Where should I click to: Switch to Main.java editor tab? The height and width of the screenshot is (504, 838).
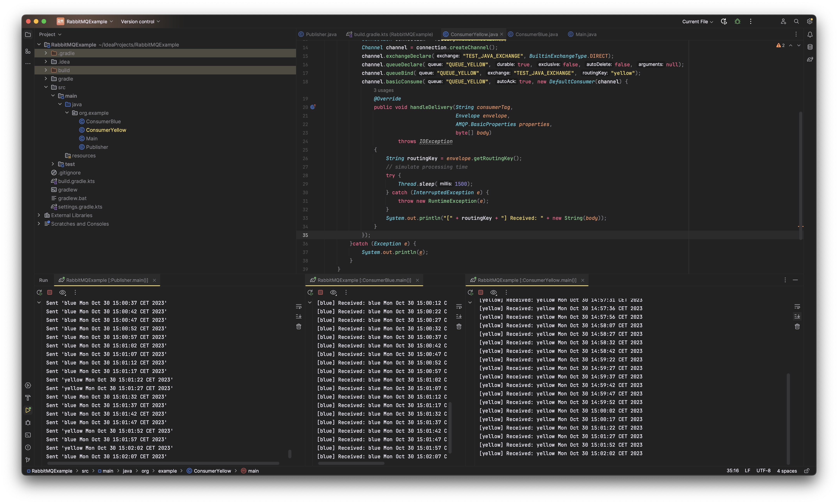(x=582, y=34)
